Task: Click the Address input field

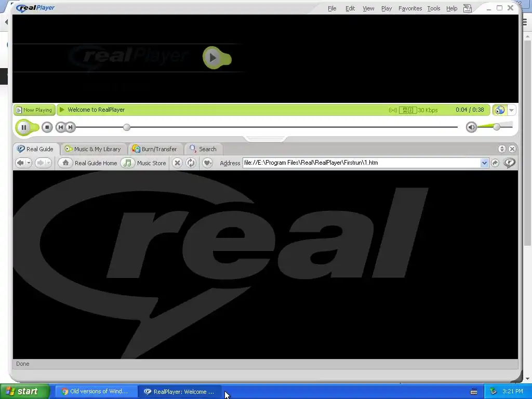Action: (x=362, y=163)
